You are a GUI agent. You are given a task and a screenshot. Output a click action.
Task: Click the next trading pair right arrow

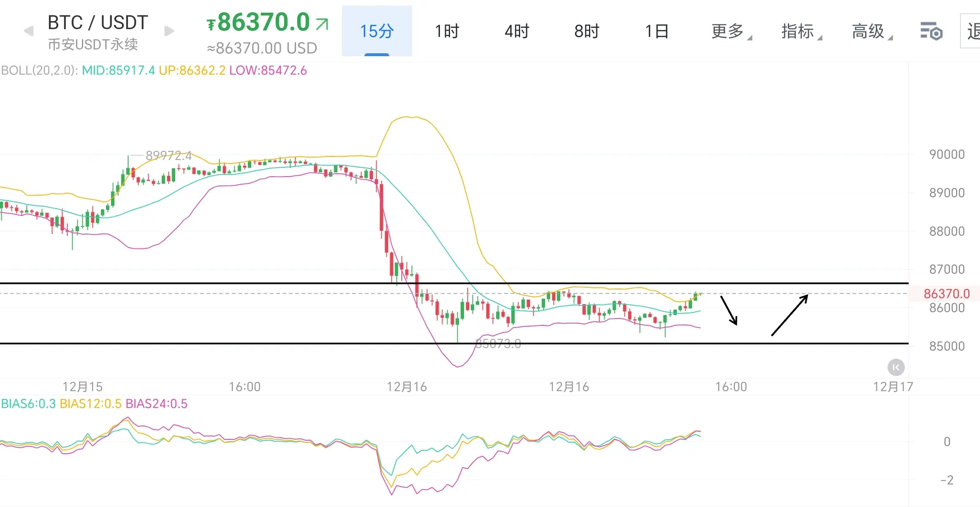pos(169,31)
